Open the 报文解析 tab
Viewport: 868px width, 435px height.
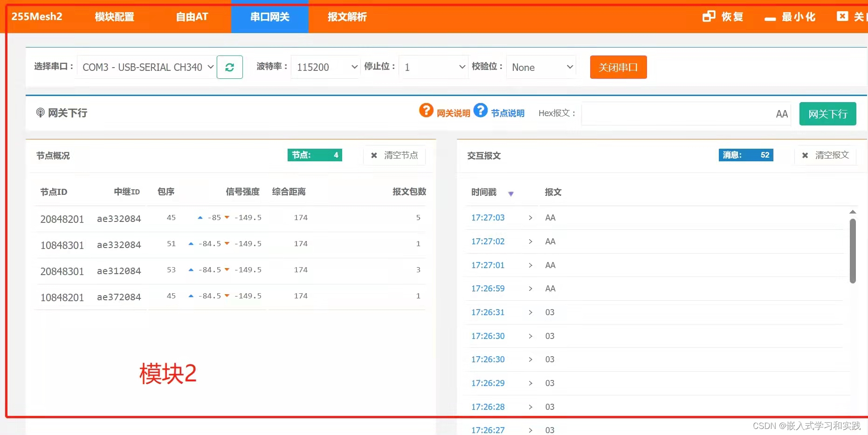pos(347,17)
